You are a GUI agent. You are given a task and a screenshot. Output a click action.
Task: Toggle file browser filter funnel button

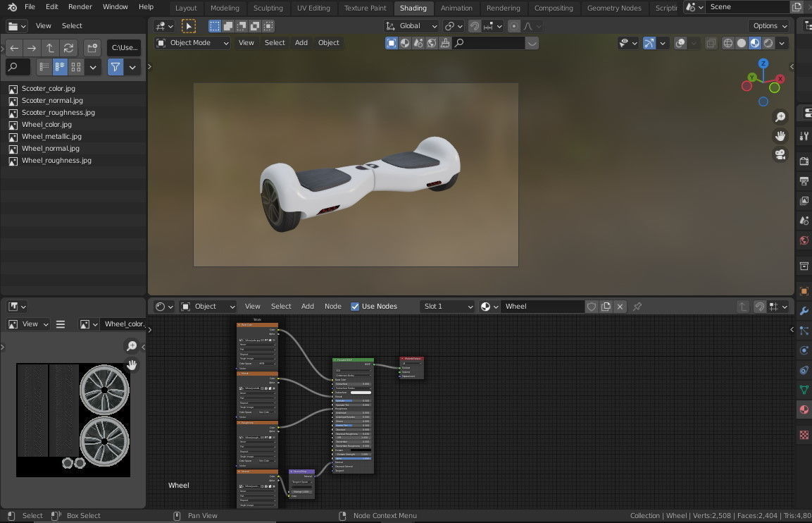115,67
